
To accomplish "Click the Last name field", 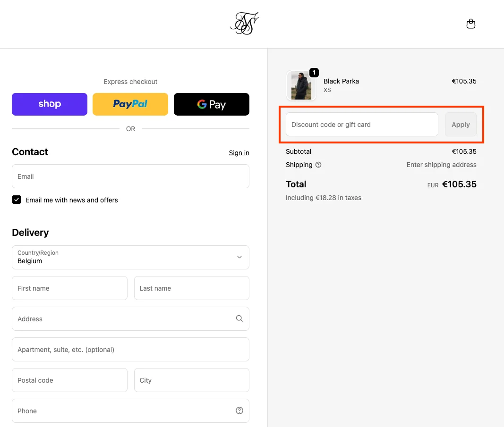I will tap(191, 288).
